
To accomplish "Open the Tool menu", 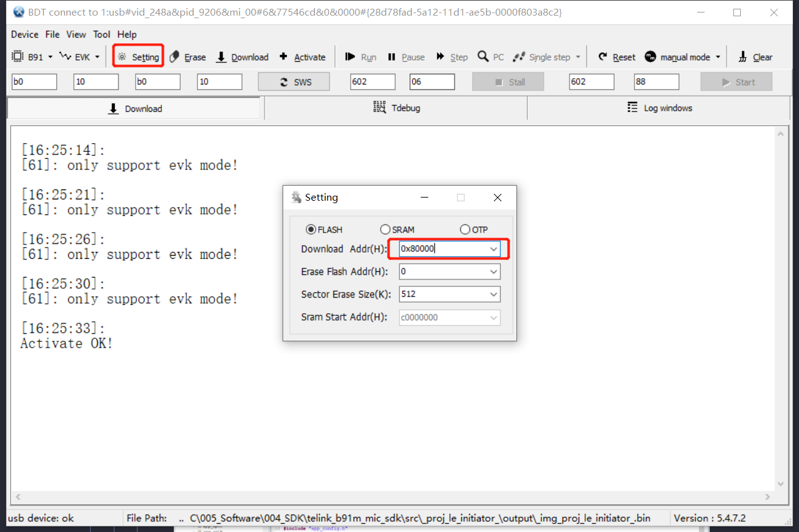I will click(102, 34).
